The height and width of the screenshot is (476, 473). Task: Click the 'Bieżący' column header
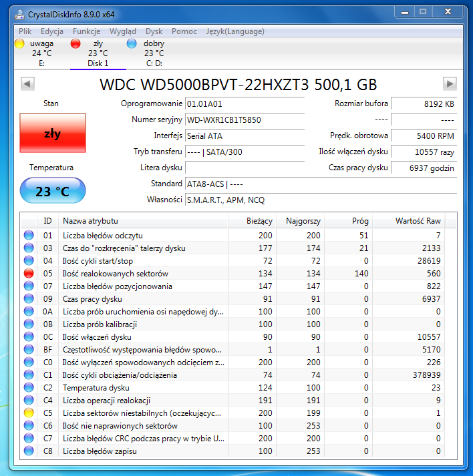252,221
